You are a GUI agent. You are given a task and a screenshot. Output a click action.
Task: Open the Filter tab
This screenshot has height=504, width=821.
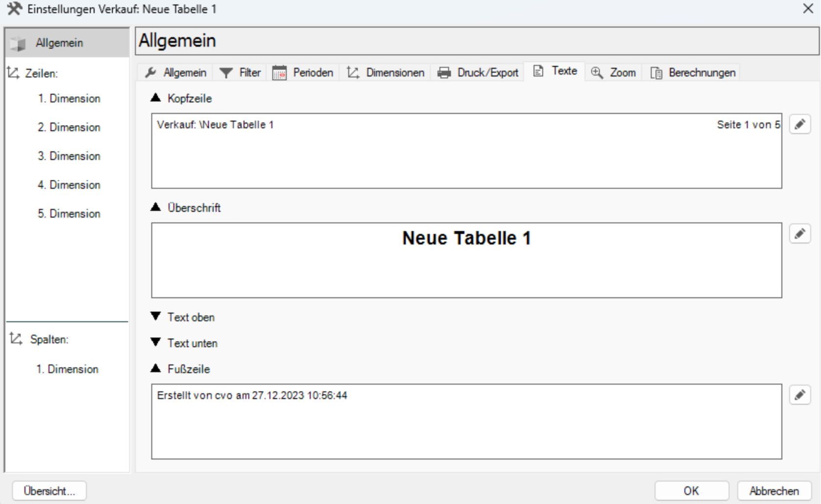point(239,73)
